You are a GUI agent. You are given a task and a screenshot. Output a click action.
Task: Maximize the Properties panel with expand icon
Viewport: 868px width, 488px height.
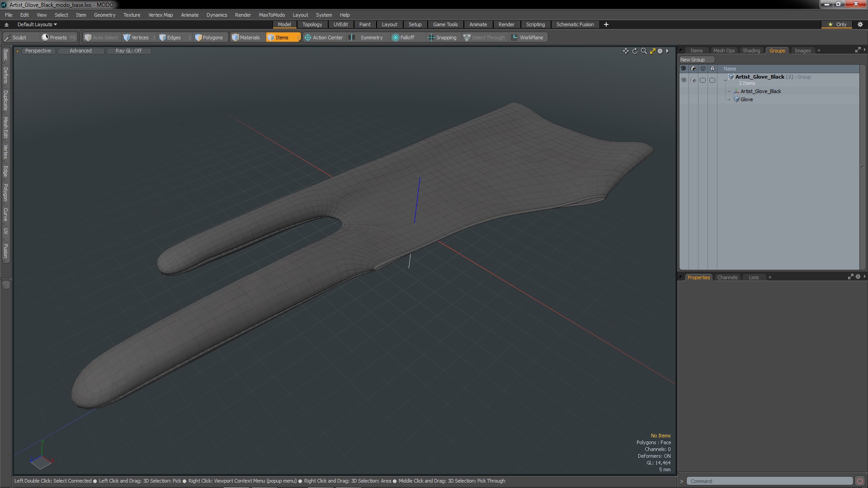[850, 277]
